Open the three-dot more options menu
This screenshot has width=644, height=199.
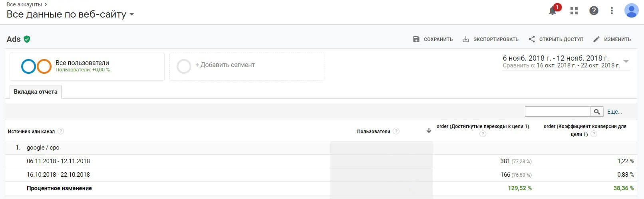pos(612,11)
